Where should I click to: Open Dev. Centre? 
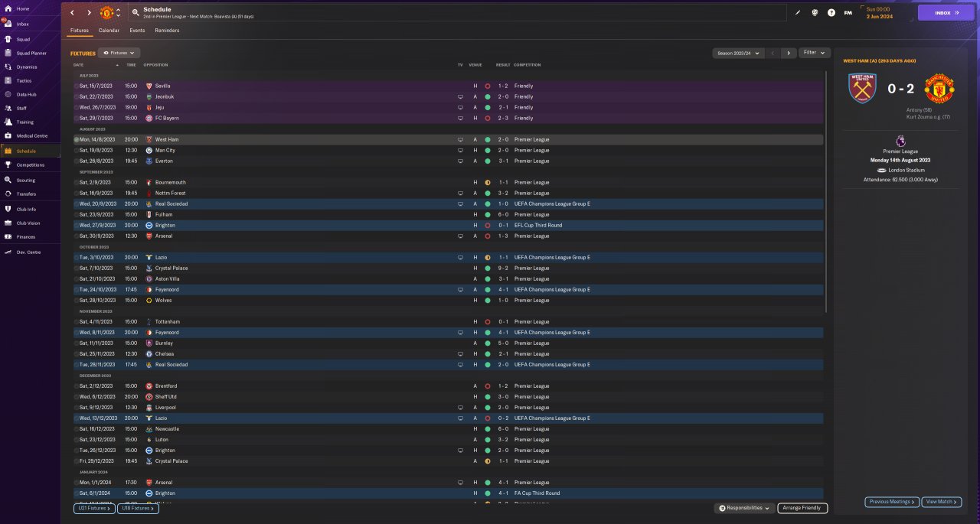pyautogui.click(x=28, y=252)
